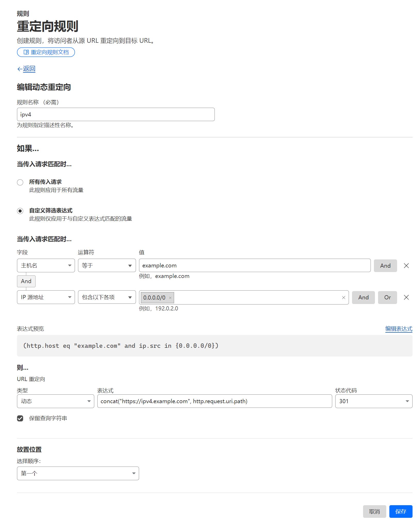Cancel editing with 取消 button
The height and width of the screenshot is (524, 420).
(374, 511)
